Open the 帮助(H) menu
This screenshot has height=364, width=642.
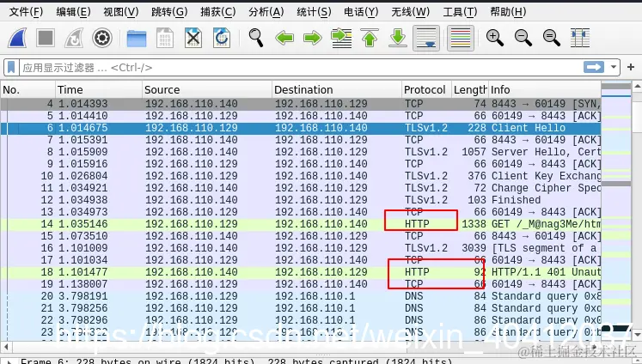point(508,12)
